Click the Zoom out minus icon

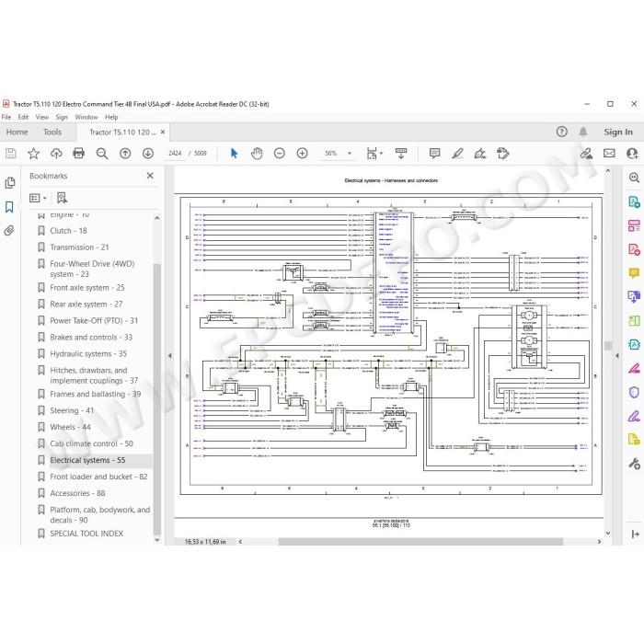280,154
